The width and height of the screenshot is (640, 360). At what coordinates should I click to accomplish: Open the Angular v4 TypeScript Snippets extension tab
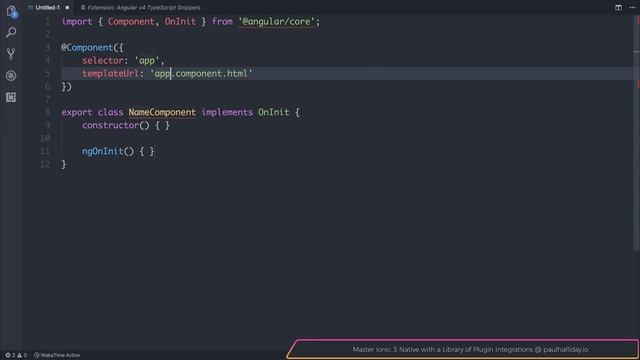pyautogui.click(x=141, y=7)
